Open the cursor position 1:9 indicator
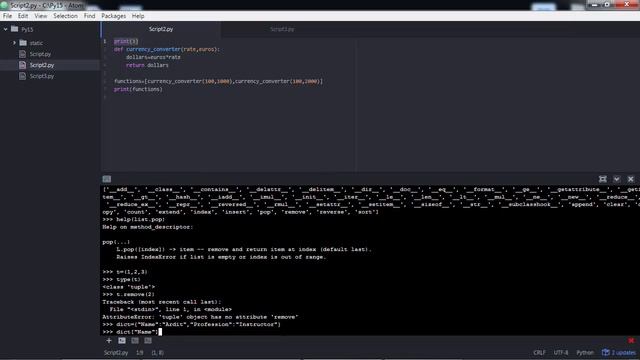The height and width of the screenshot is (360, 640). pyautogui.click(x=140, y=353)
